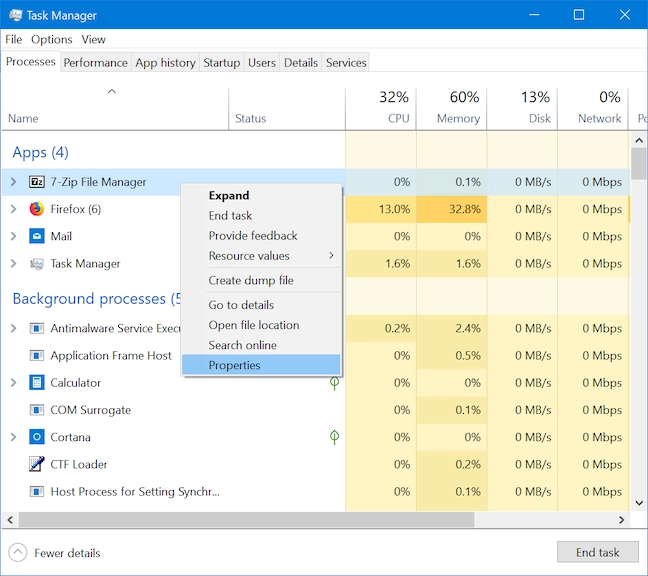Sort by the CPU column header
Viewport: 648px width, 576px height.
[x=381, y=109]
